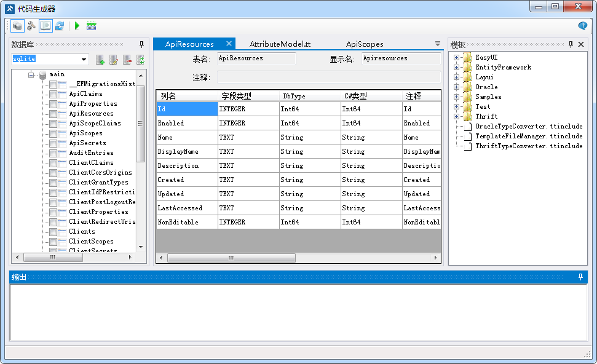Click the 注释 column header
This screenshot has height=364, width=597.
click(422, 96)
